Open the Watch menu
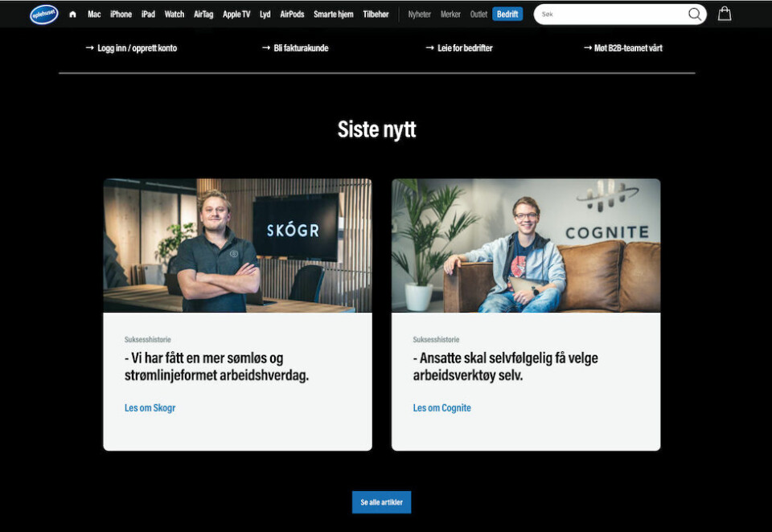Viewport: 772px width, 532px height. [175, 14]
